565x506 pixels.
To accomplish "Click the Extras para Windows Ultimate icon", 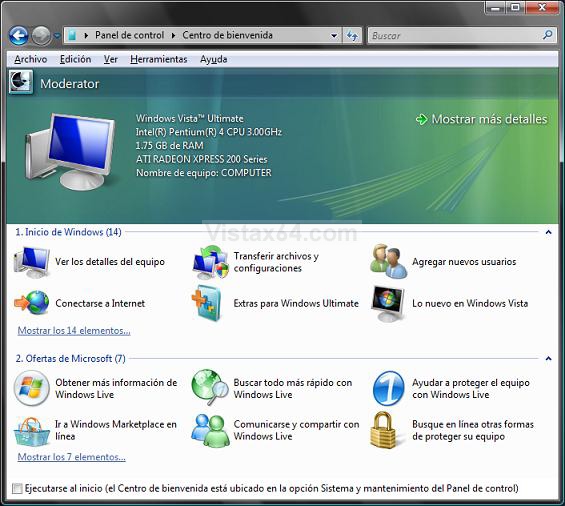I will click(206, 303).
